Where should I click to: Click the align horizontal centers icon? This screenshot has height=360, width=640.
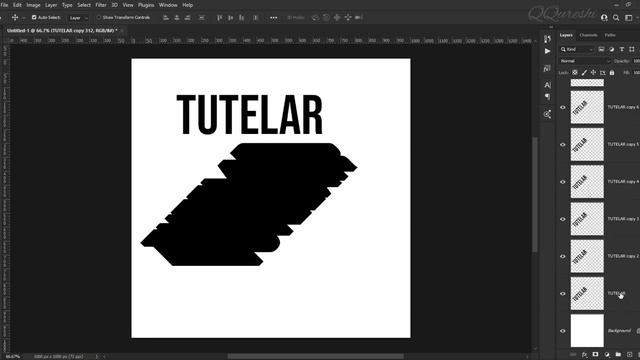coord(177,18)
